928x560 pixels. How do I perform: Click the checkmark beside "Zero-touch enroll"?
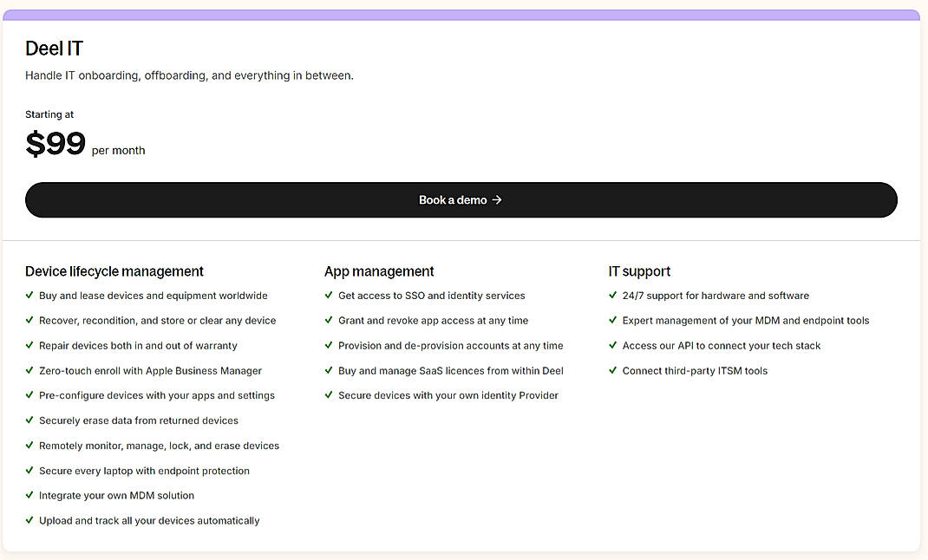(x=29, y=369)
